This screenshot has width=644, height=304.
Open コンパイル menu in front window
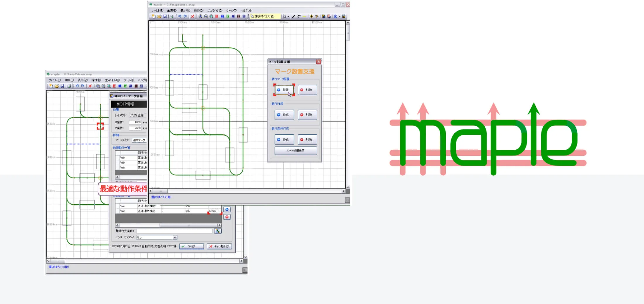point(215,11)
